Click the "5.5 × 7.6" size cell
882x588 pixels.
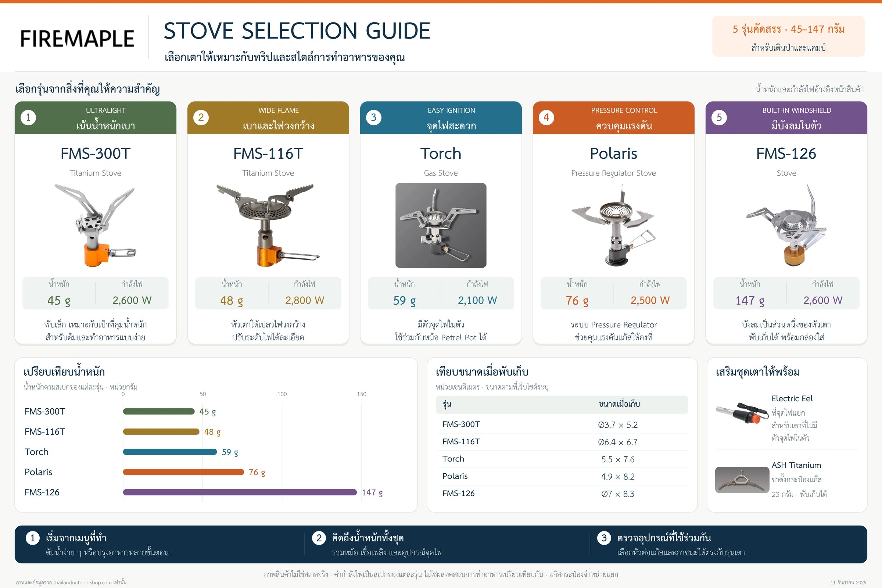[x=618, y=459]
